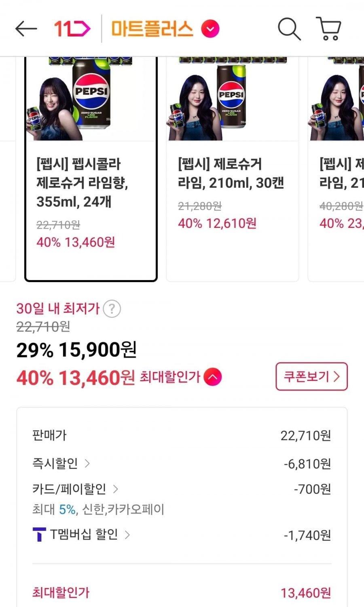
Task: Open the 11st logo home
Action: point(72,29)
